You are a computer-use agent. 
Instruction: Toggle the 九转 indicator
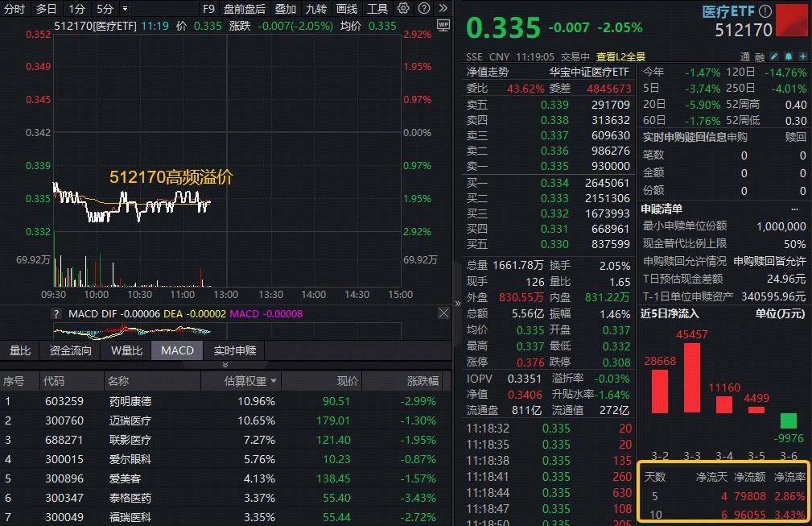coord(316,9)
